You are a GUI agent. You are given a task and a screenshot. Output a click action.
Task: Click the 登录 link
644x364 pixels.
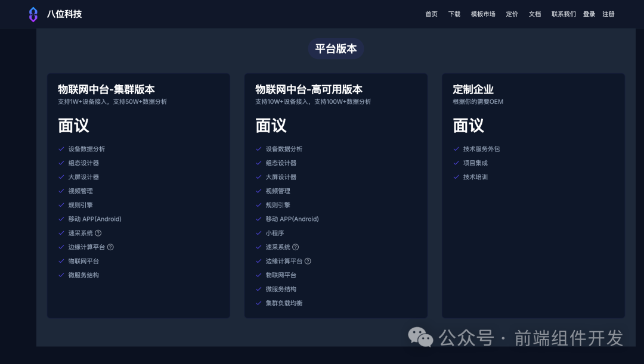pos(589,14)
